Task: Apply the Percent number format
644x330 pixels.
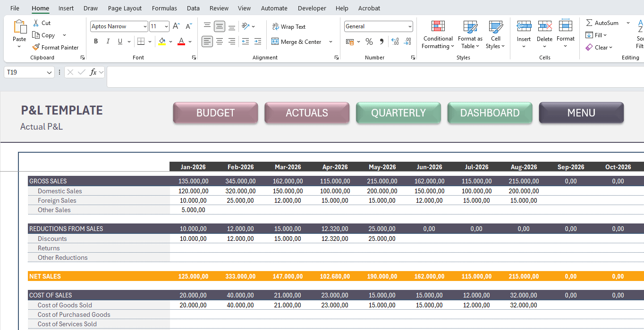Action: tap(369, 41)
